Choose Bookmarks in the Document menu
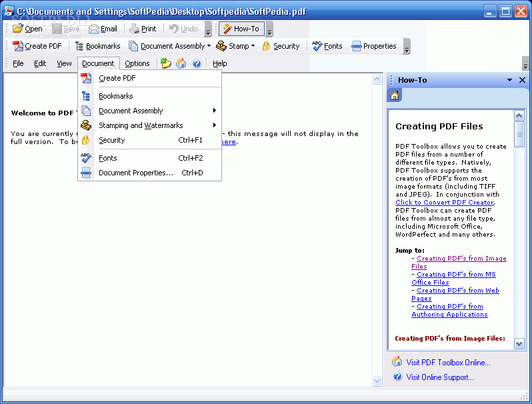 tap(150, 96)
